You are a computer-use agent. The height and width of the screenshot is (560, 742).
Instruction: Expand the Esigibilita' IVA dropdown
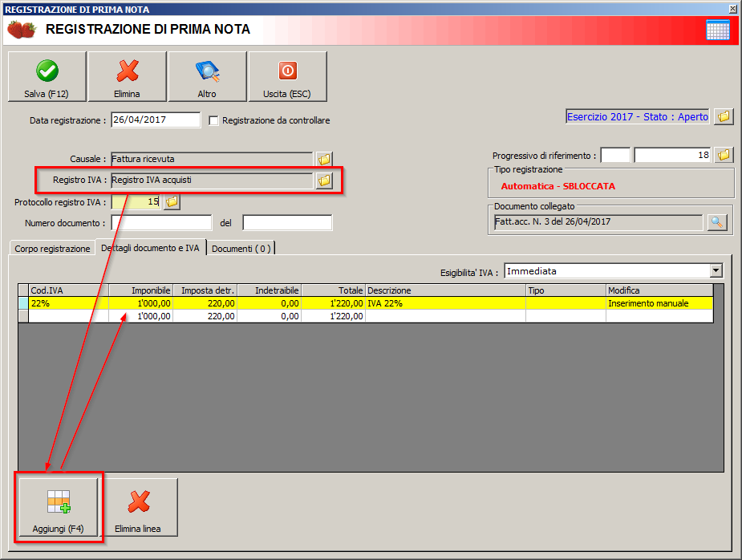coord(716,271)
